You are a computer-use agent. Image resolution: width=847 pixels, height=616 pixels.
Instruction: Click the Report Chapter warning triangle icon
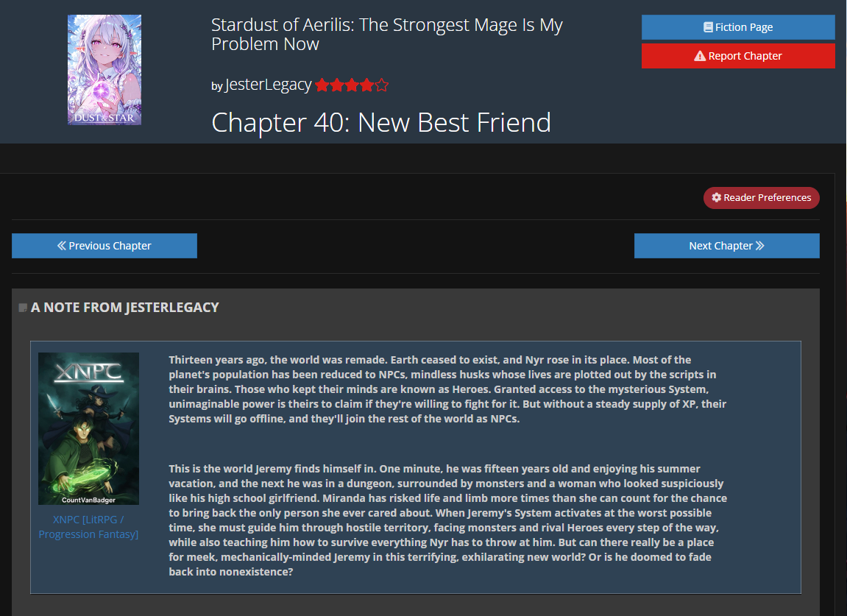click(700, 56)
